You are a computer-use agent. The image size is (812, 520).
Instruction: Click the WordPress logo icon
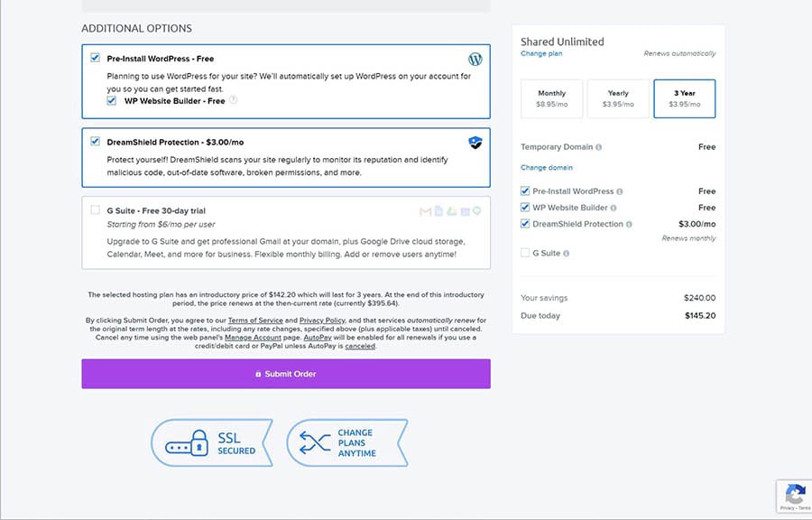point(475,59)
